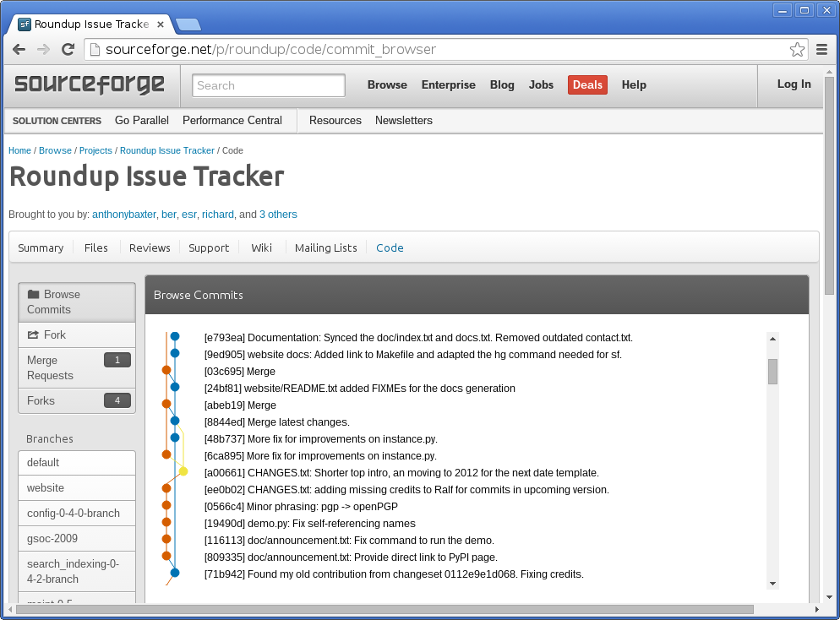Open the Deals menu item

[586, 84]
